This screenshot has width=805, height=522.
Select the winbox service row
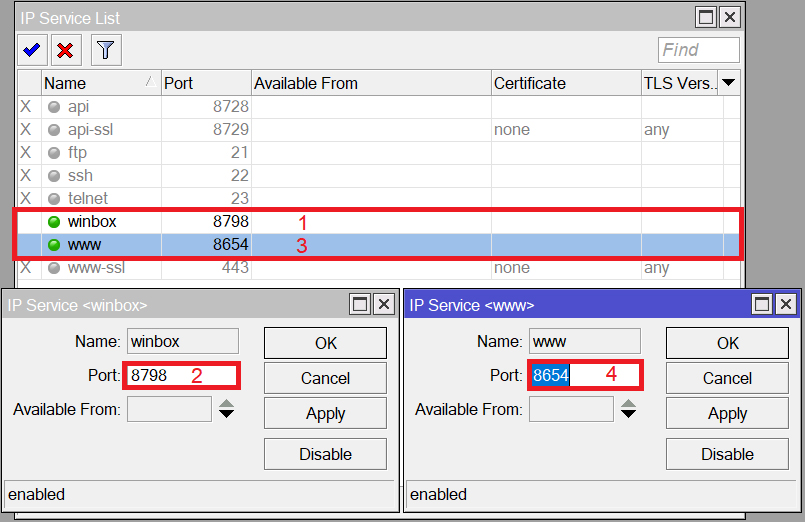(378, 222)
